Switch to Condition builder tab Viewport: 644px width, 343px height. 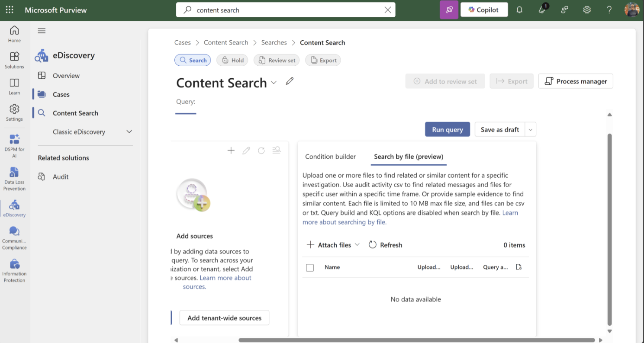tap(330, 157)
